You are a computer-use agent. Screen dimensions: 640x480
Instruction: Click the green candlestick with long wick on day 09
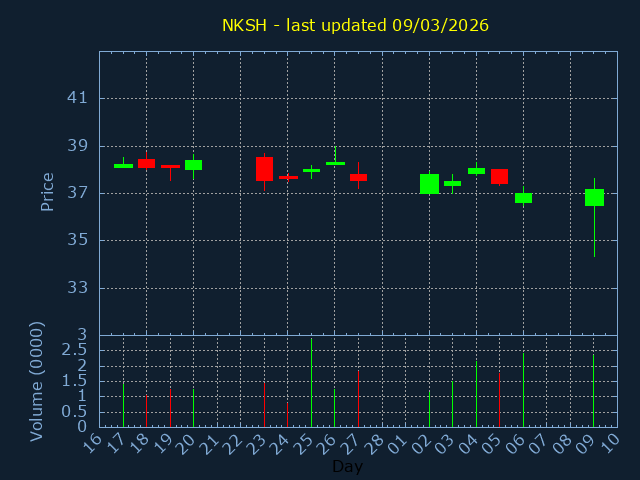pyautogui.click(x=594, y=197)
